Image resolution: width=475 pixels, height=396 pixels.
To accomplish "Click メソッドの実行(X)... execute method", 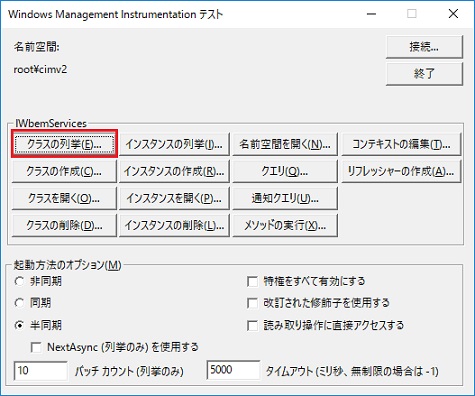I will [x=285, y=225].
